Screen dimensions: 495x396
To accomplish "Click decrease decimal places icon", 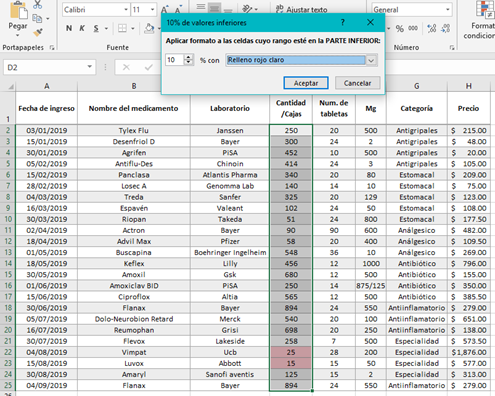I will (x=446, y=29).
